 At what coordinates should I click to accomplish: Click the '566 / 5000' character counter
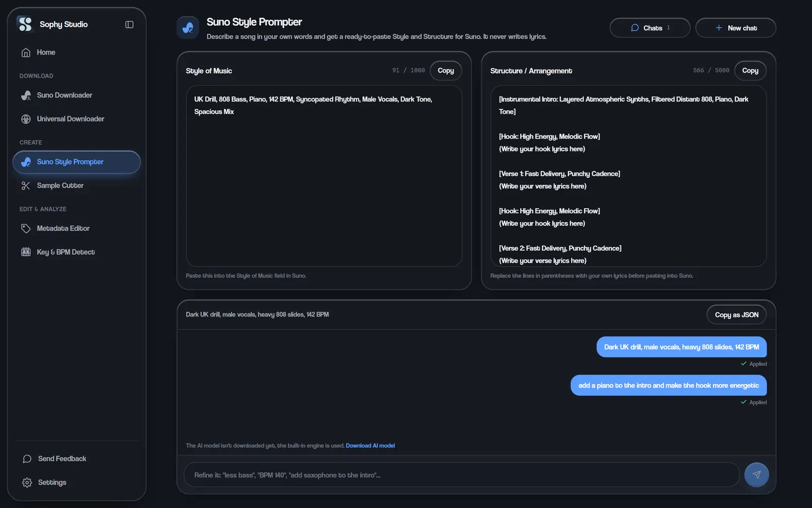pos(711,71)
